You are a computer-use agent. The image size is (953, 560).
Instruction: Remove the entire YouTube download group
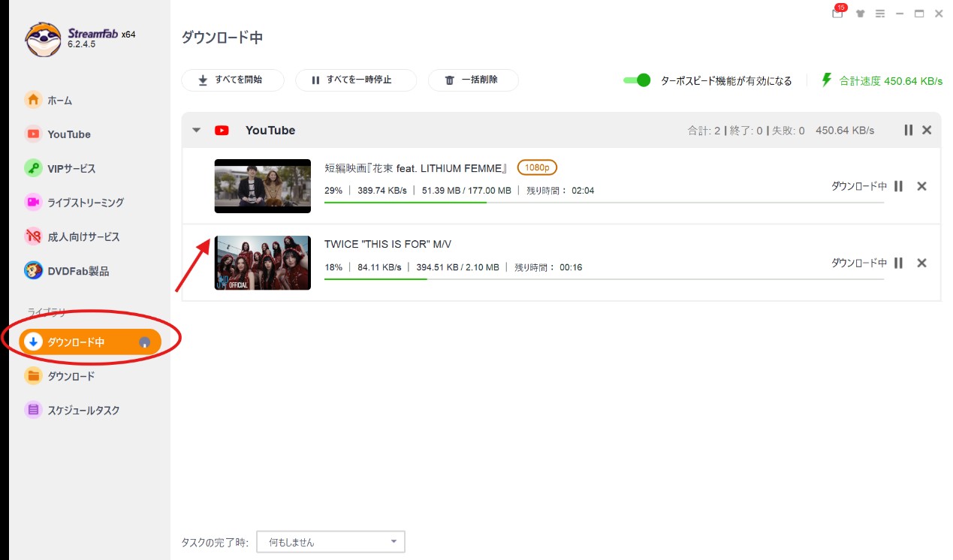[927, 130]
